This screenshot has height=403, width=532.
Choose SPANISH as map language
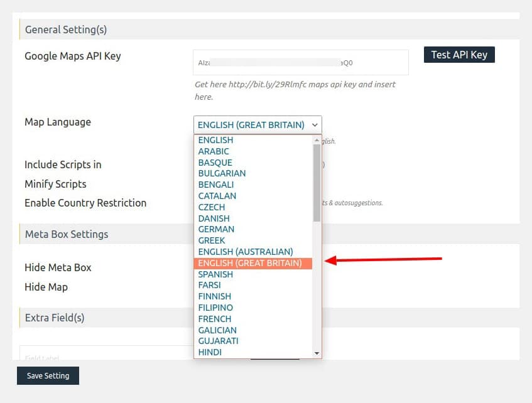point(215,274)
